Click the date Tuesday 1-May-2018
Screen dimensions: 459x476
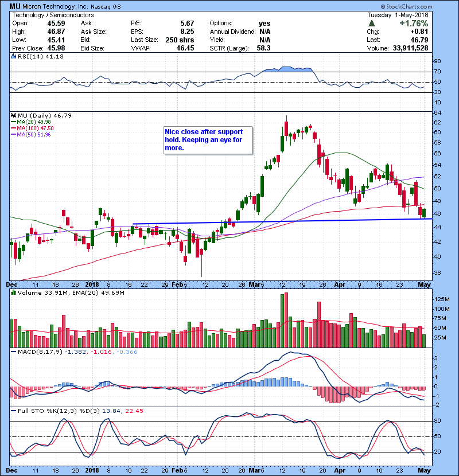(x=398, y=15)
